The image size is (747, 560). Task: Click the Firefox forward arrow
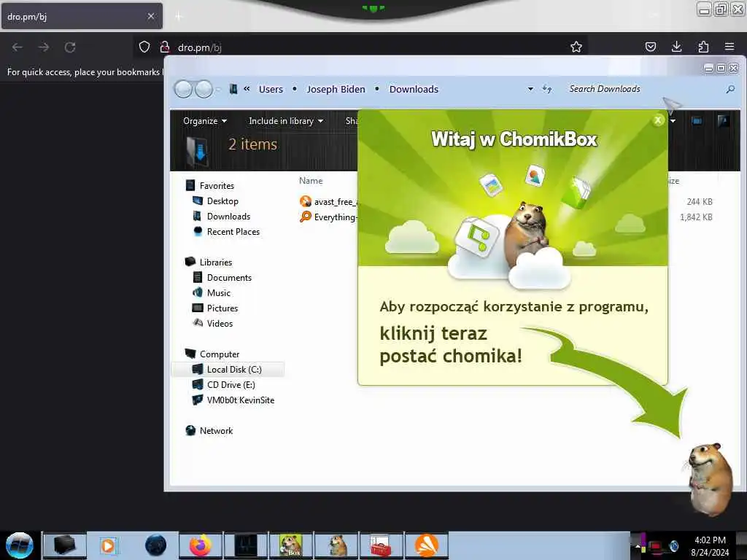[x=43, y=47]
